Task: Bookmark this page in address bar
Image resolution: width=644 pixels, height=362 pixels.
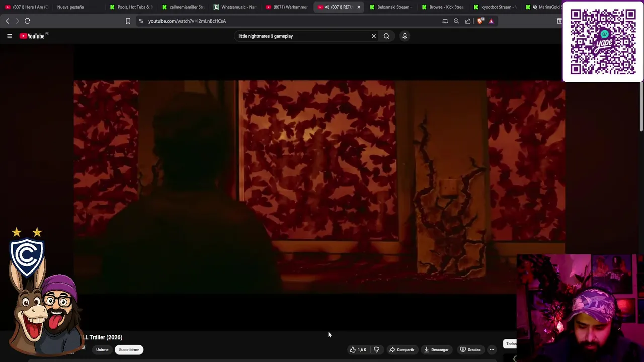Action: click(128, 21)
